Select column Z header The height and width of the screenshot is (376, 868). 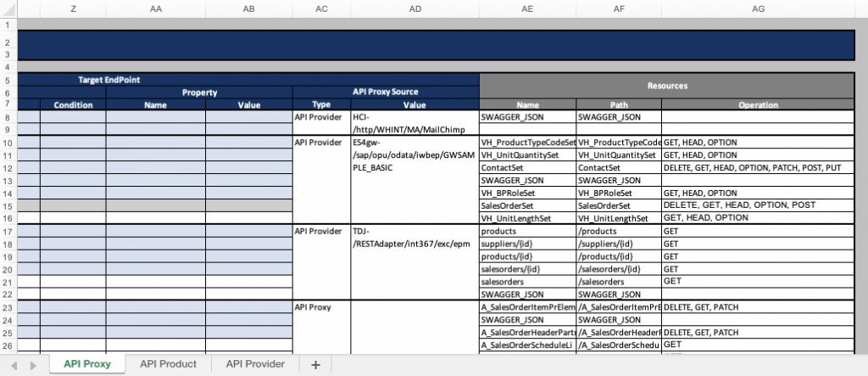pyautogui.click(x=73, y=8)
